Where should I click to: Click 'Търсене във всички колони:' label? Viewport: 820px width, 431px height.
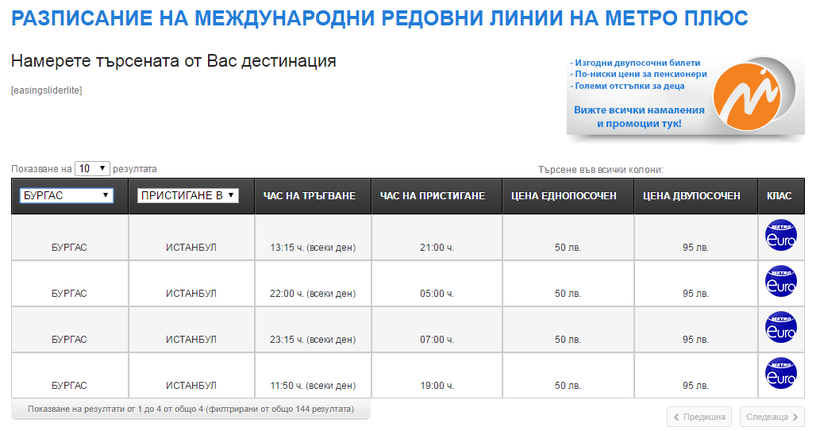(601, 169)
